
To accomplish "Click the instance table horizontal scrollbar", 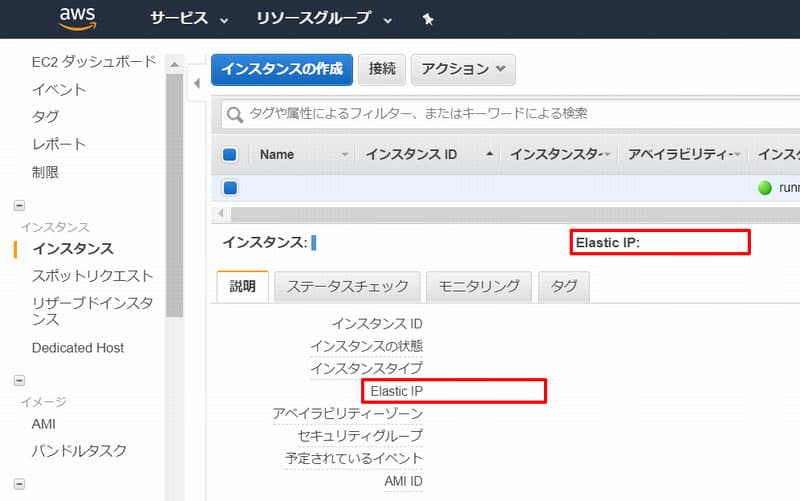I will coord(515,214).
